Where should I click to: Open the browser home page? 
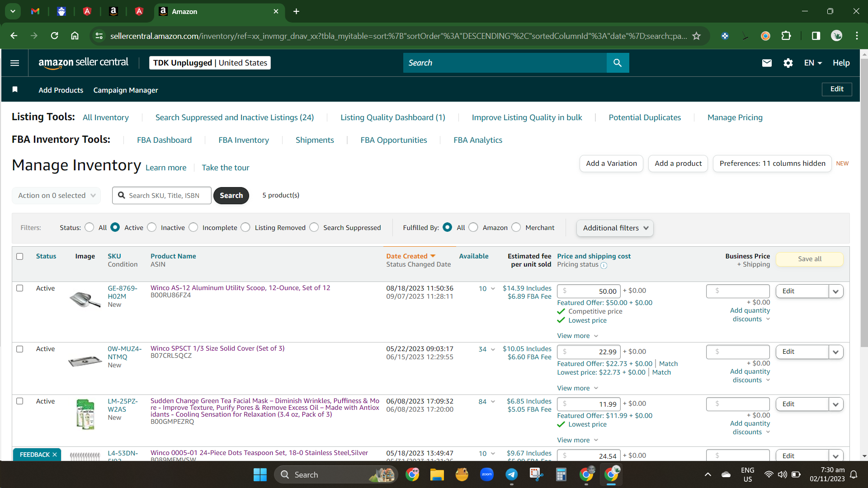coord(75,36)
